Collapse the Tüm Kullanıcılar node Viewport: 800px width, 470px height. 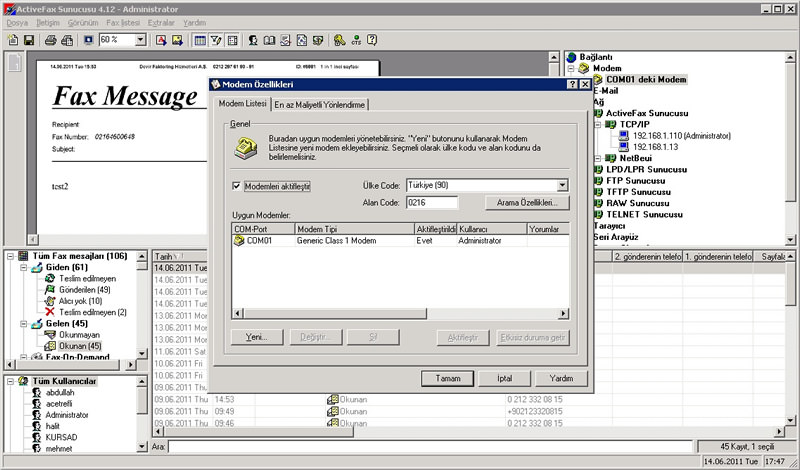pos(10,381)
